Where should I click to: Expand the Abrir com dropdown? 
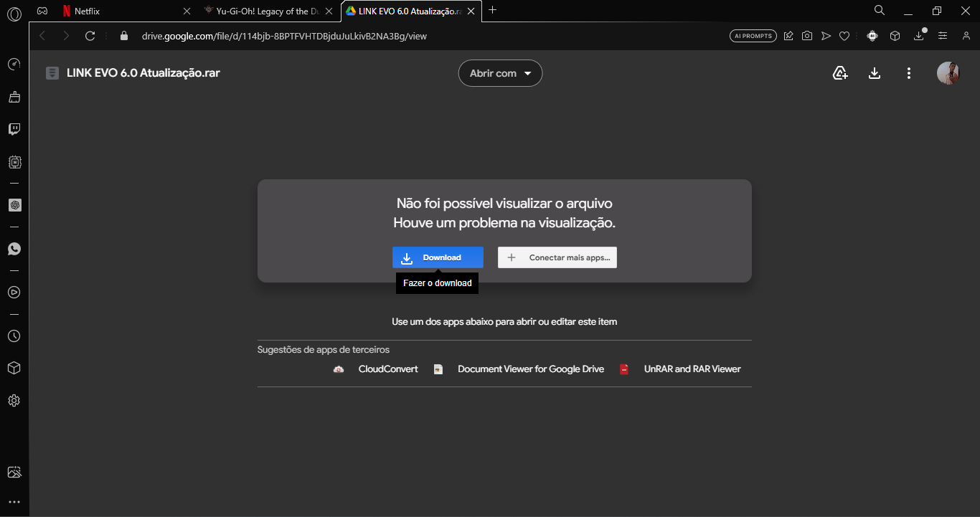(x=500, y=73)
